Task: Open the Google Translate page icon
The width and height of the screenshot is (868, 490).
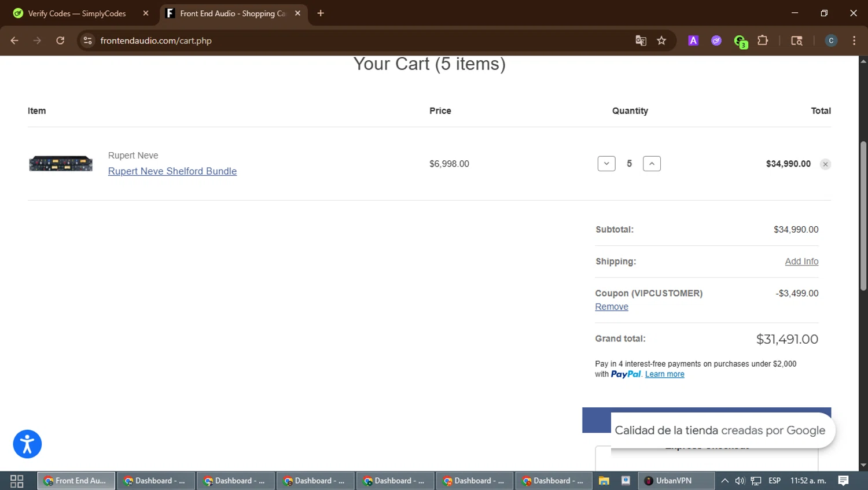Action: click(x=641, y=40)
